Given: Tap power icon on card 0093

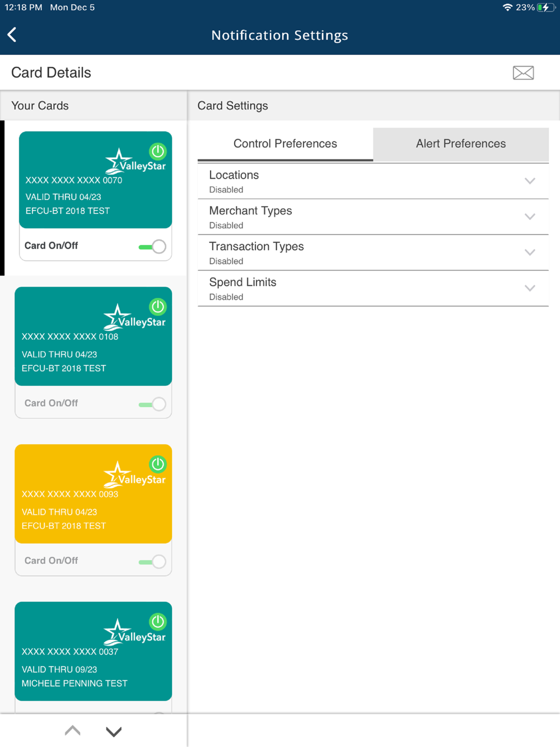Looking at the screenshot, I should (x=158, y=464).
